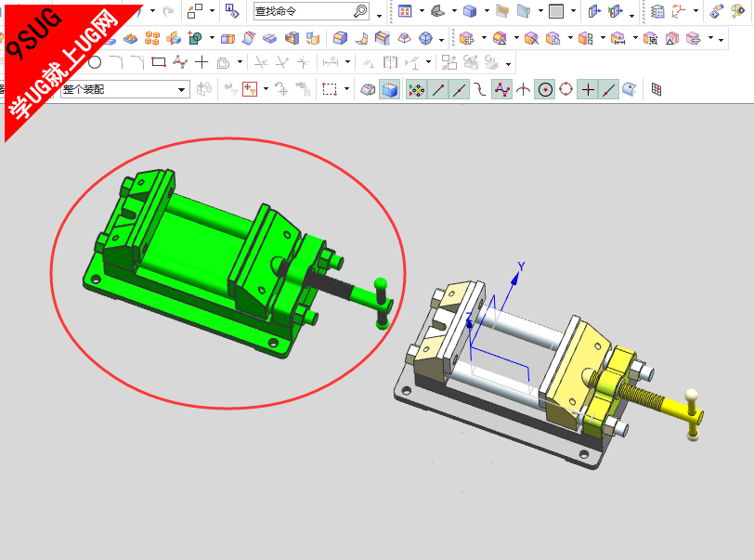Expand the background square dropdown arrow
This screenshot has width=754, height=560.
point(573,11)
